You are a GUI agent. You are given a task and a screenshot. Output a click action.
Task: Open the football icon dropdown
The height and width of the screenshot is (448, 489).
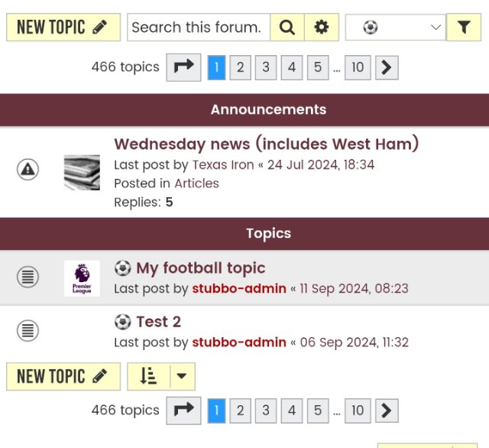coord(395,28)
